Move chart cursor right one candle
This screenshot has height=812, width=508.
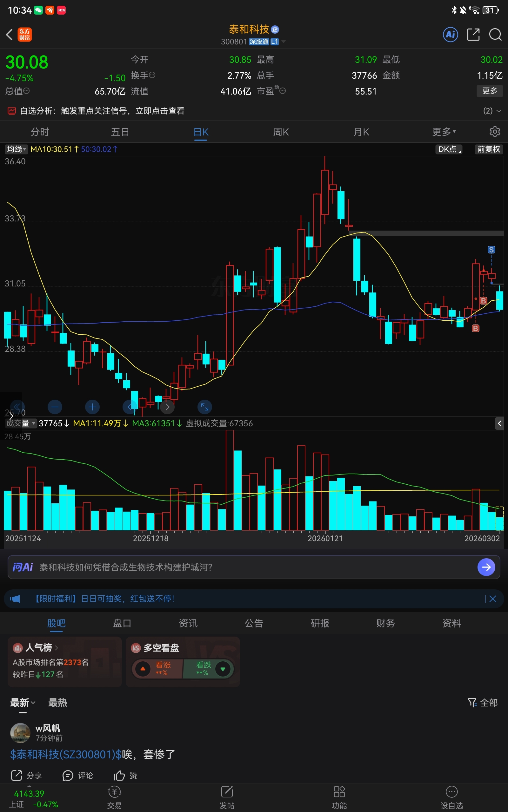point(167,407)
